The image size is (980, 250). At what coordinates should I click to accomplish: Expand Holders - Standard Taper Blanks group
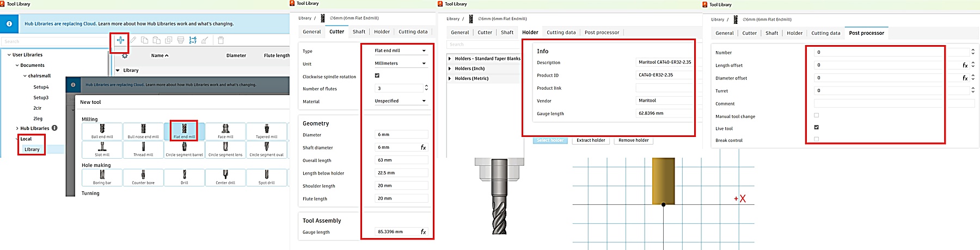[450, 59]
